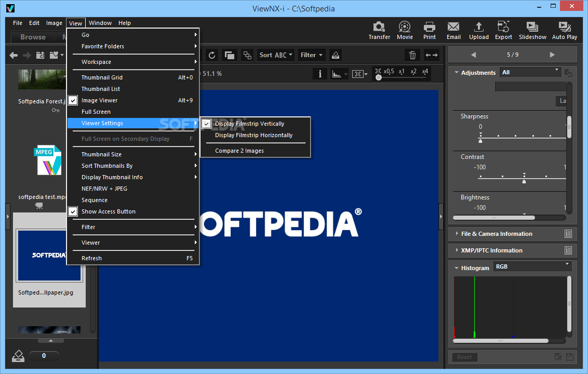Switch to the Browse tab
Image resolution: width=588 pixels, height=374 pixels.
point(33,37)
